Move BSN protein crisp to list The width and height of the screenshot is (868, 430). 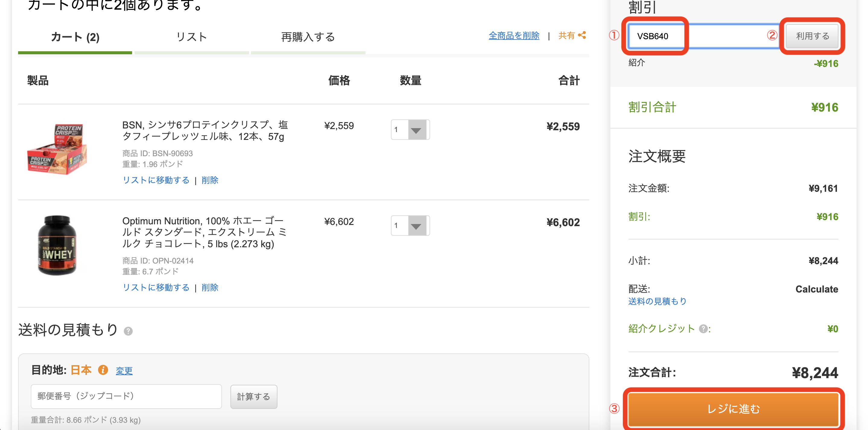click(x=156, y=180)
